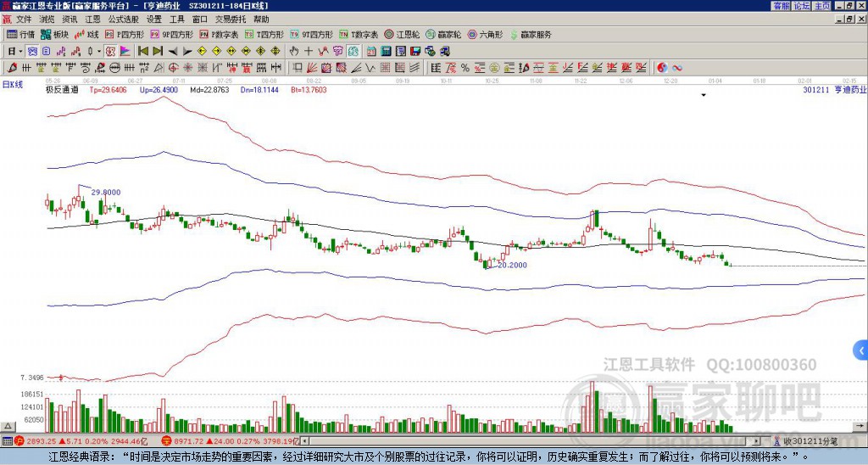Open the 9T四方形 tool
The image size is (868, 465).
tap(311, 34)
